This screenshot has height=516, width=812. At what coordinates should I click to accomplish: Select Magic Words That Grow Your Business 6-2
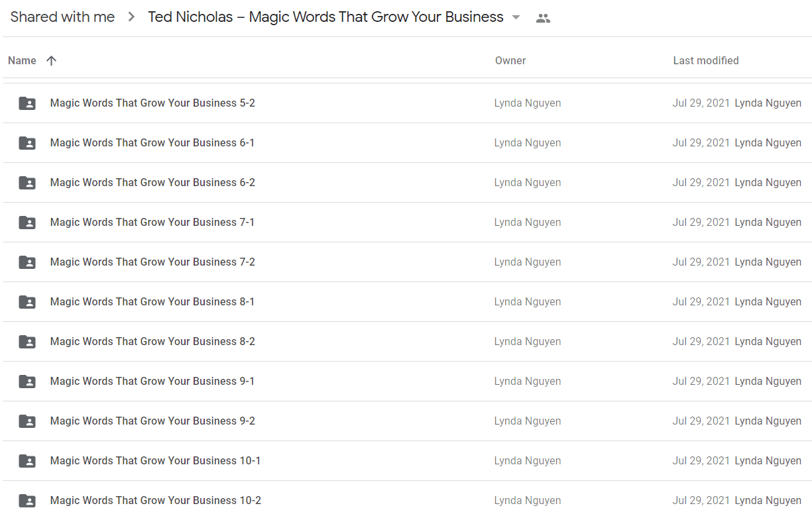coord(152,183)
